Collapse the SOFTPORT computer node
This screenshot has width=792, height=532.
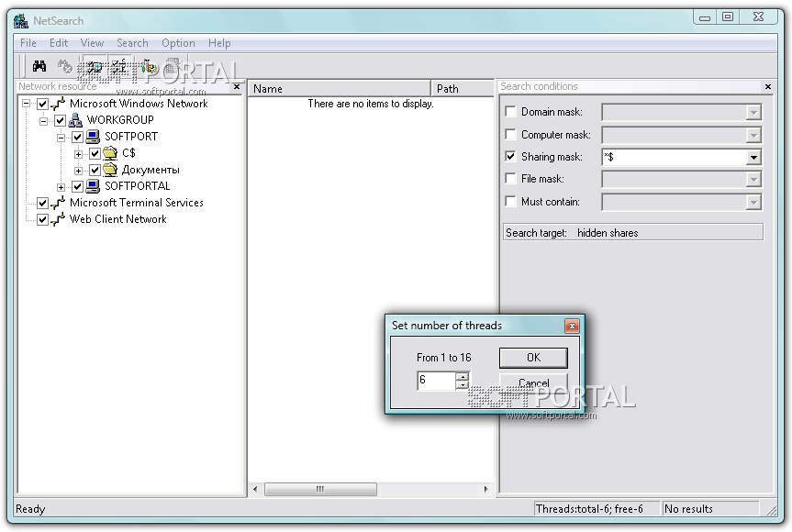pyautogui.click(x=61, y=138)
